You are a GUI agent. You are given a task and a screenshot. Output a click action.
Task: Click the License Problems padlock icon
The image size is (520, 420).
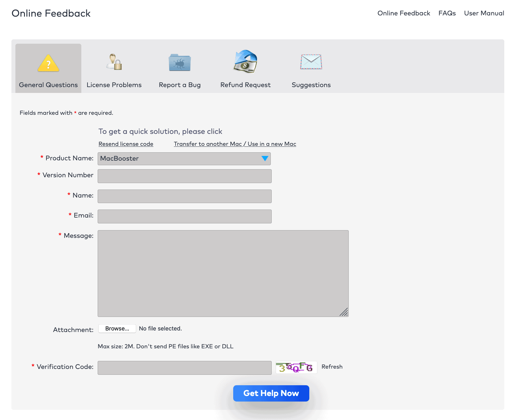(x=114, y=63)
